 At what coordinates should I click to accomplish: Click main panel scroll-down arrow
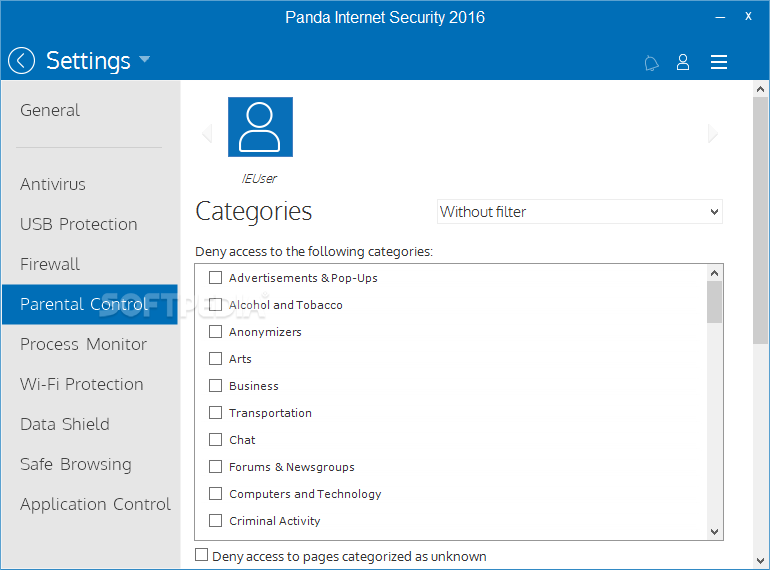(x=760, y=561)
